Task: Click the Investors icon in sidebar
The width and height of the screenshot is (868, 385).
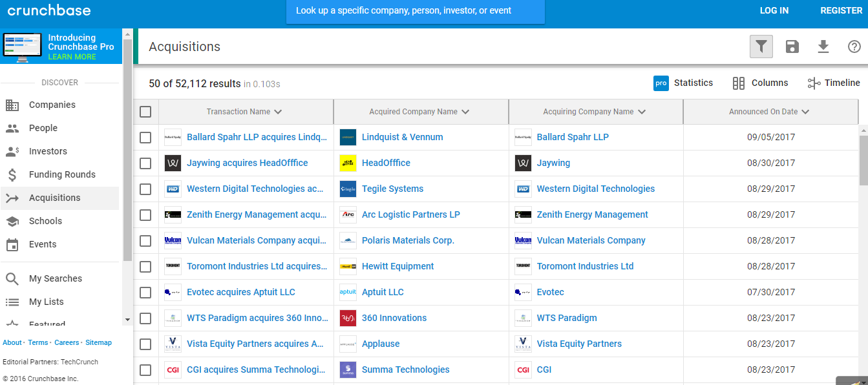Action: (12, 151)
